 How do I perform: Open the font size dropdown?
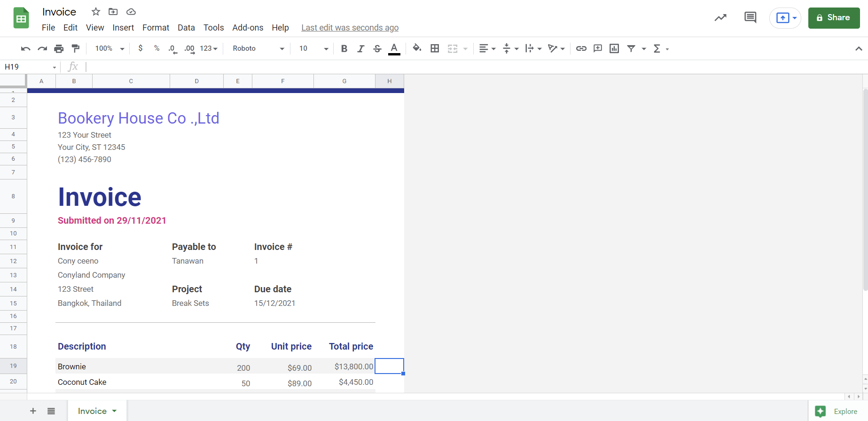pyautogui.click(x=313, y=48)
